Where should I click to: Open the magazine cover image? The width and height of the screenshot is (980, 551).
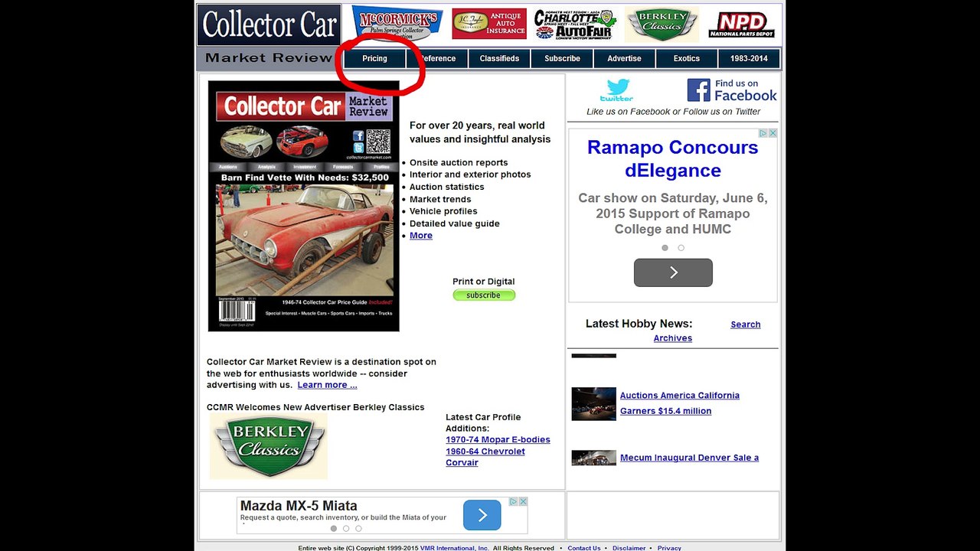click(304, 207)
